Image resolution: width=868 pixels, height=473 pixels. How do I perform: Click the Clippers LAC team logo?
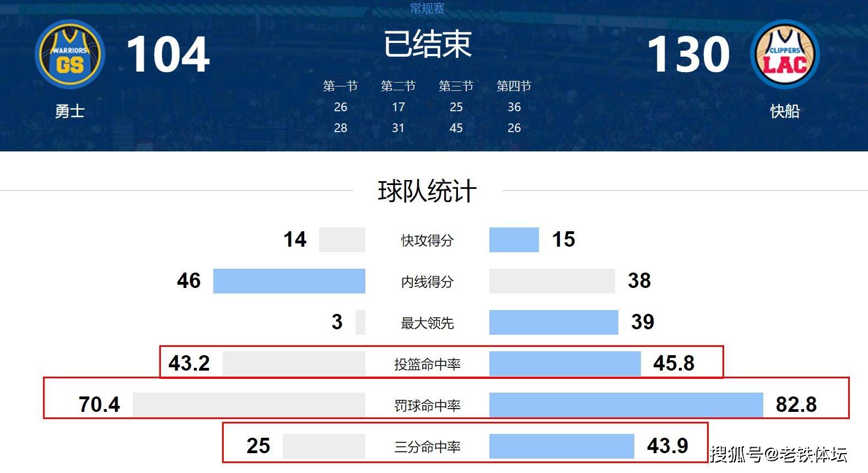pos(785,55)
